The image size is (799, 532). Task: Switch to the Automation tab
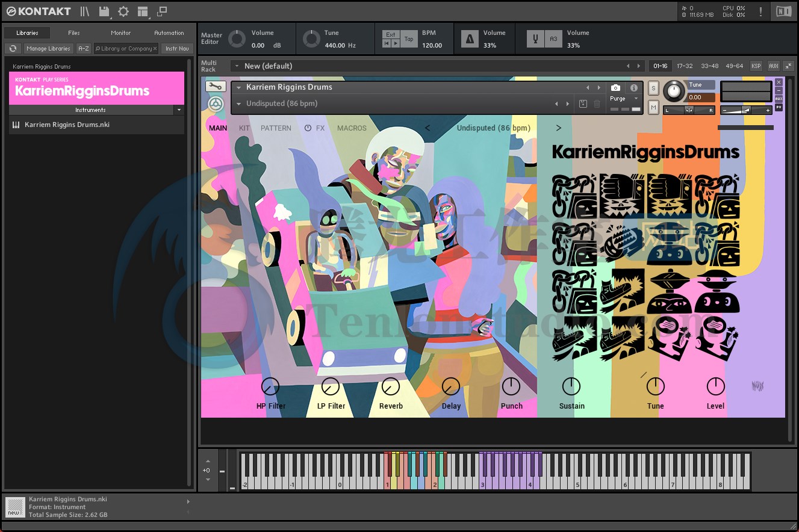point(169,33)
